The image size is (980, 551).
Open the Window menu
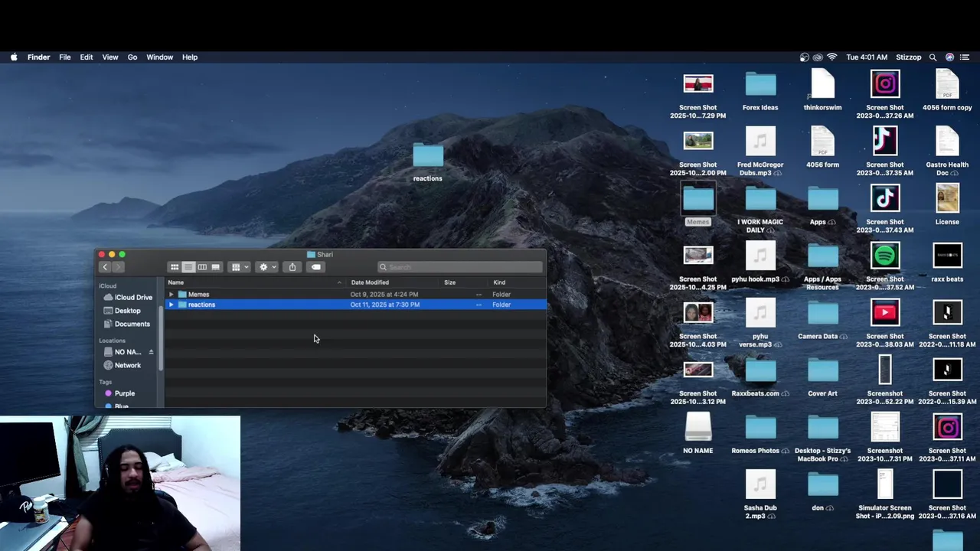(x=160, y=57)
